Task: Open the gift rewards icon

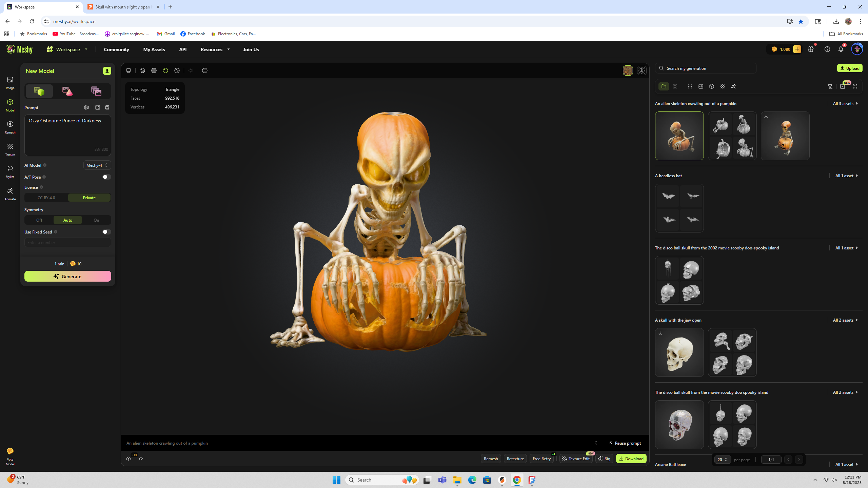Action: (811, 49)
